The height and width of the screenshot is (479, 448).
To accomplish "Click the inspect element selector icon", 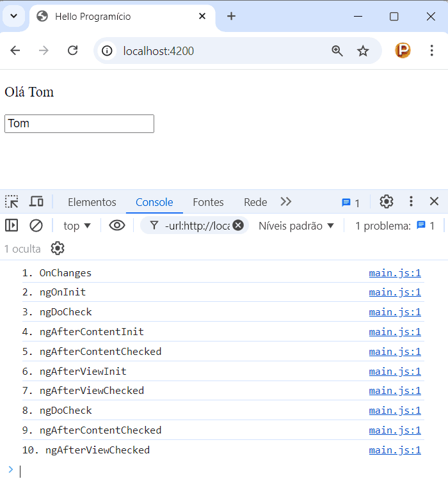I will click(12, 202).
